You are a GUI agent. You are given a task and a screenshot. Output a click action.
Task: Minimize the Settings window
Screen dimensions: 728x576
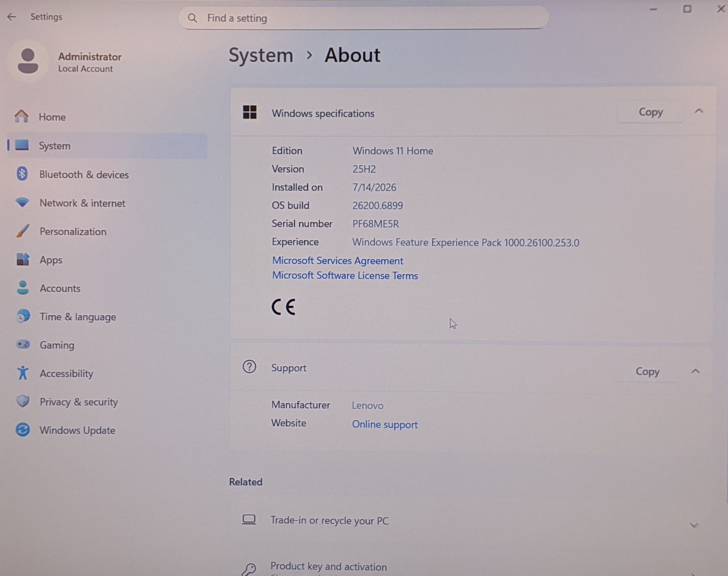coord(653,9)
